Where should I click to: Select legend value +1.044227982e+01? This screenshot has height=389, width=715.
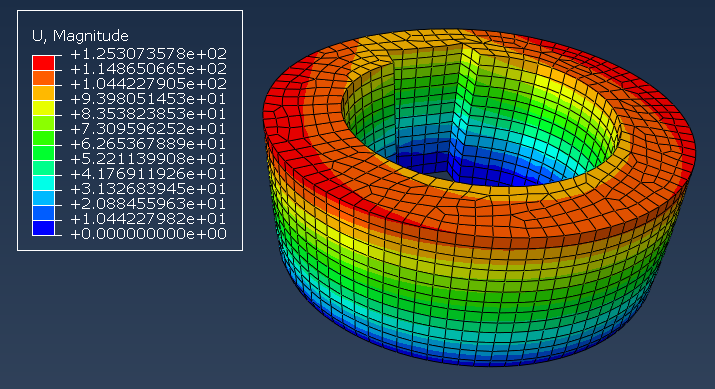click(149, 219)
